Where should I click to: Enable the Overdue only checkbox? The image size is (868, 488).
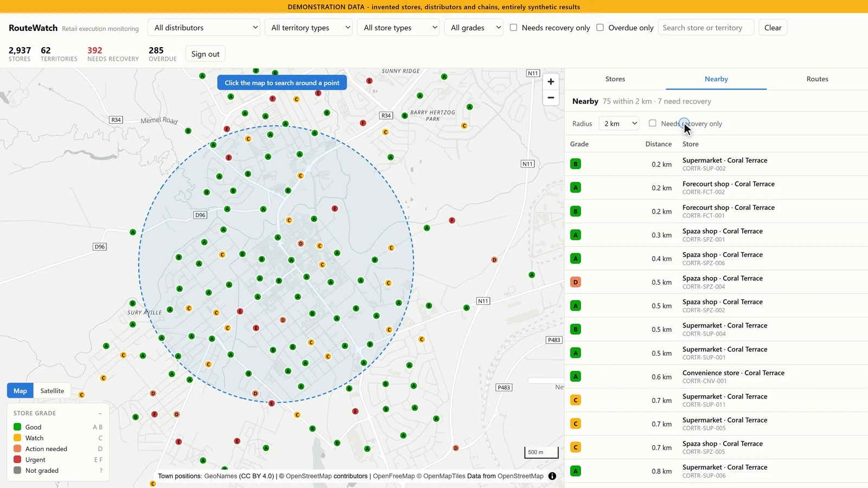point(600,28)
